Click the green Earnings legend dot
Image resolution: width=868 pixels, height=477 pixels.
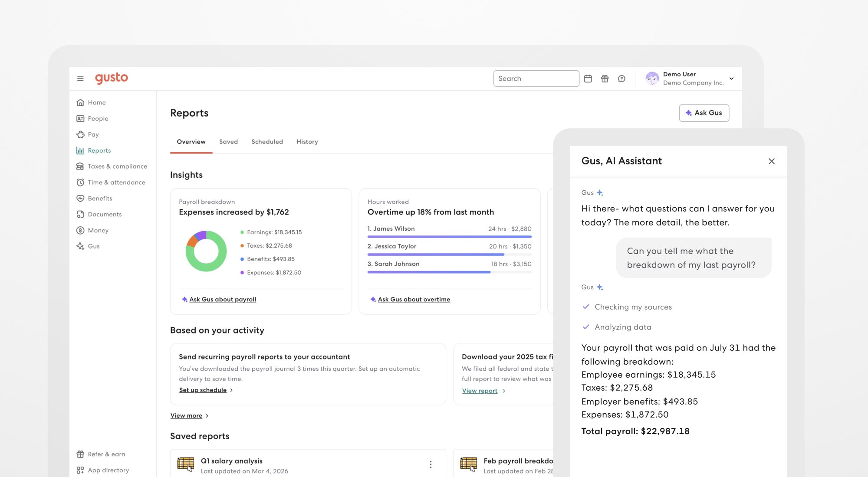click(242, 232)
